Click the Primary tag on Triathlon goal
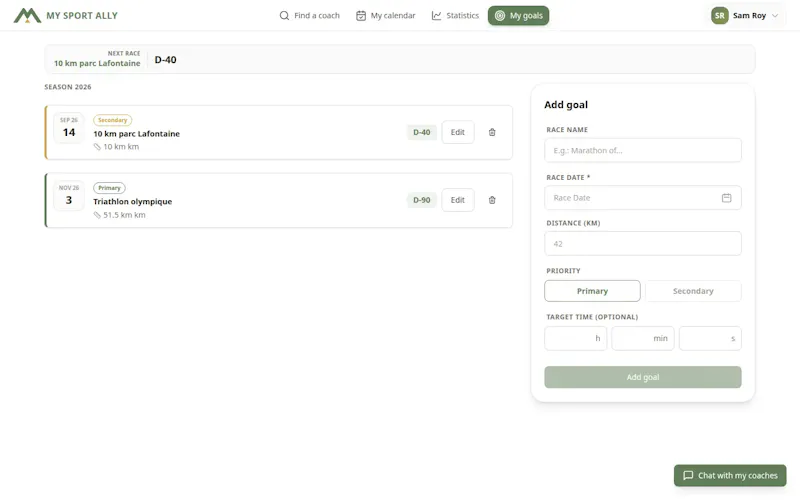The width and height of the screenshot is (800, 500). (x=109, y=188)
